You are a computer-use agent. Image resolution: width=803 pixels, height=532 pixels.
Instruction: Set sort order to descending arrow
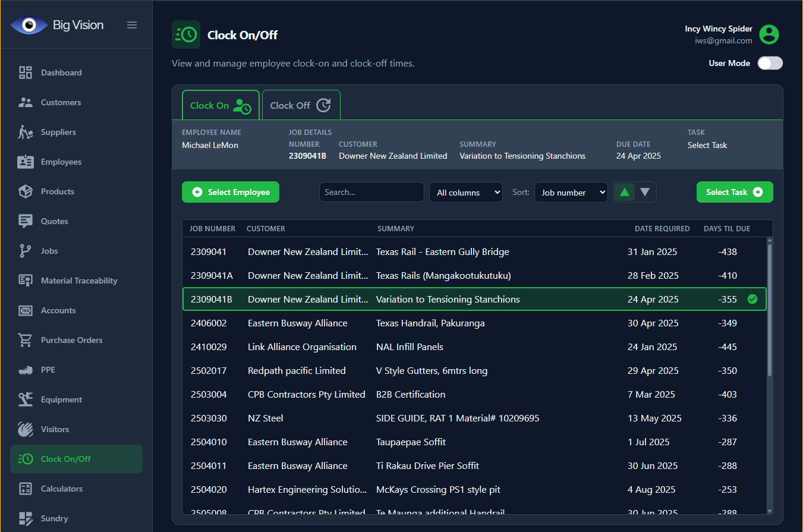point(645,192)
